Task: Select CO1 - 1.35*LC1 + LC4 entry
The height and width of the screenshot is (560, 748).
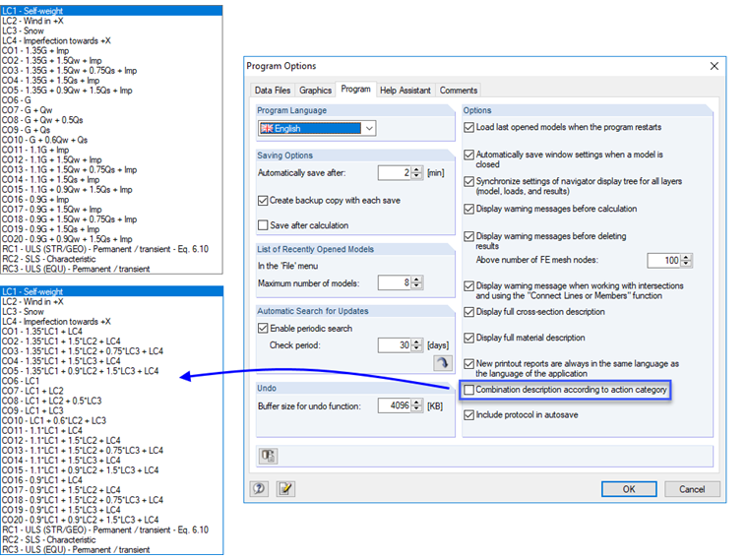Action: click(x=111, y=332)
